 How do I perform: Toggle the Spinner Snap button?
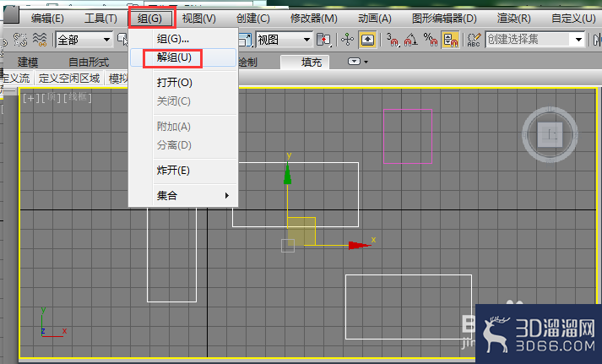click(x=450, y=39)
